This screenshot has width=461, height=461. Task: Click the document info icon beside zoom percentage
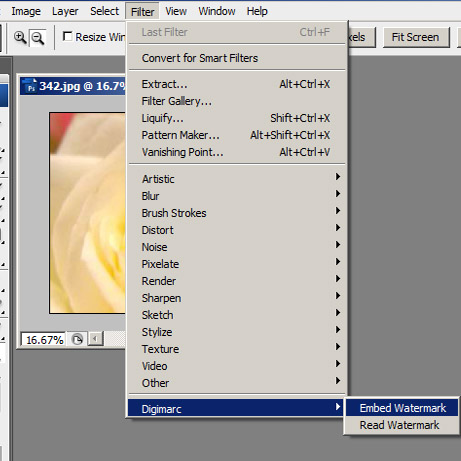coord(77,340)
